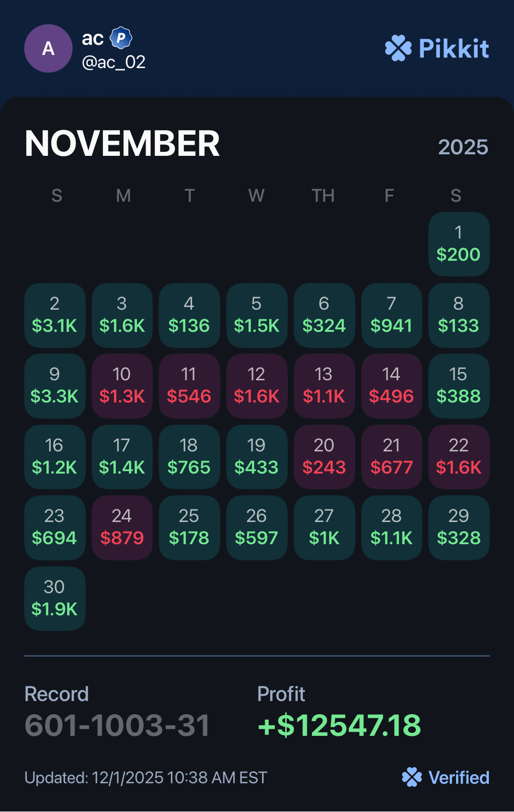Open November 22 red $1.6K cell
This screenshot has width=514, height=812.
pos(459,457)
